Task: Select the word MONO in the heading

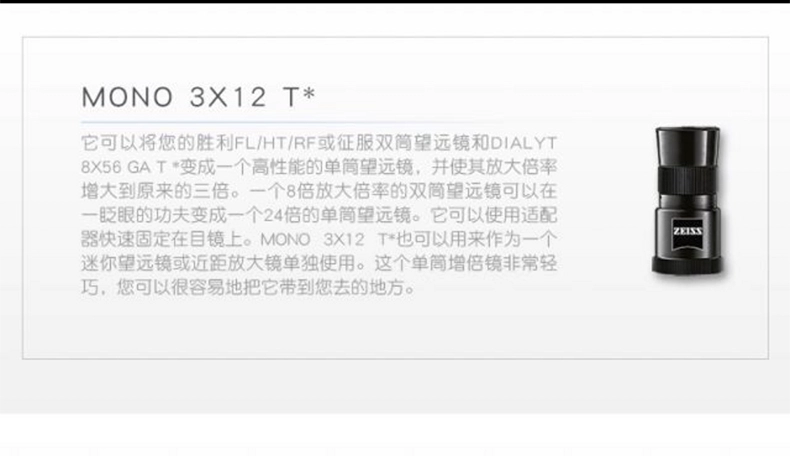Action: pos(127,97)
